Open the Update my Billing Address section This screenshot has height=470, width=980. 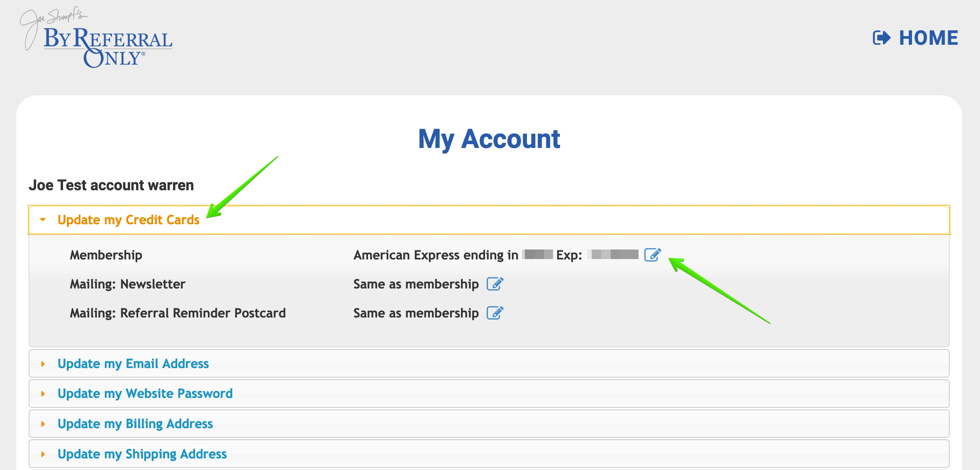[135, 424]
